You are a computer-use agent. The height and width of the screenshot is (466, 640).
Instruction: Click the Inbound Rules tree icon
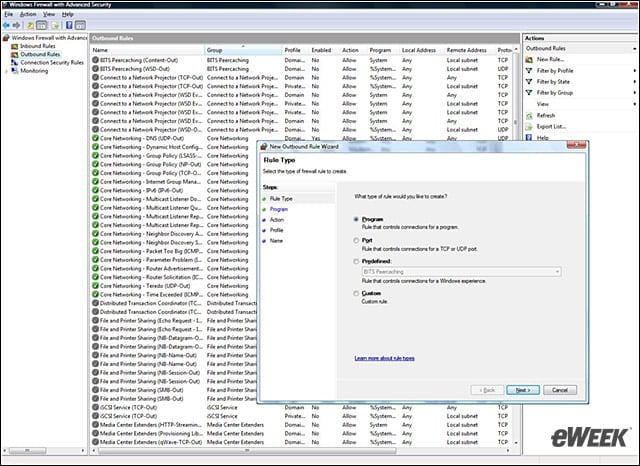(15, 46)
